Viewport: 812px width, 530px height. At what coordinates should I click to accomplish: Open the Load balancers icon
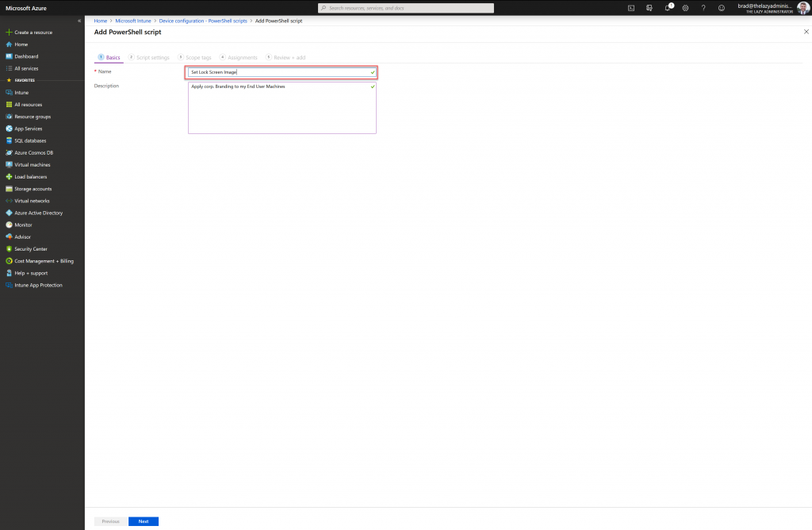9,177
